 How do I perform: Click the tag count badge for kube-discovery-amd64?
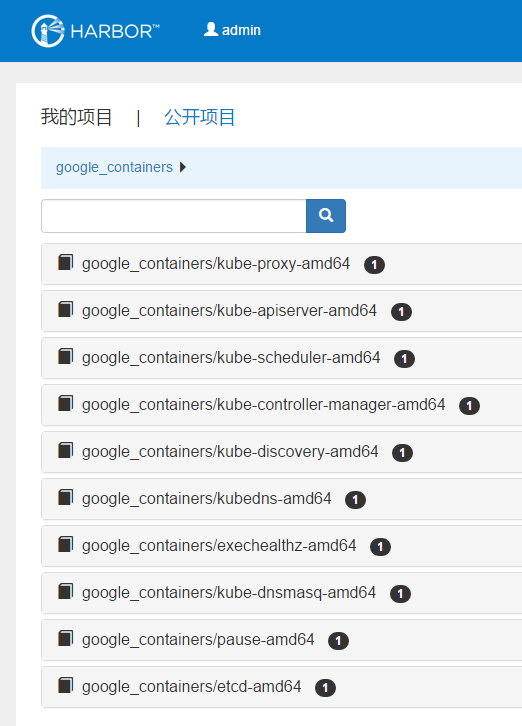point(403,453)
